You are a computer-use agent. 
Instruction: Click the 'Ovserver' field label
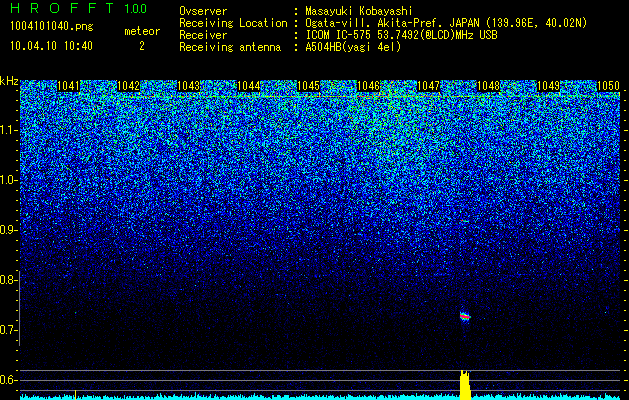pyautogui.click(x=203, y=11)
